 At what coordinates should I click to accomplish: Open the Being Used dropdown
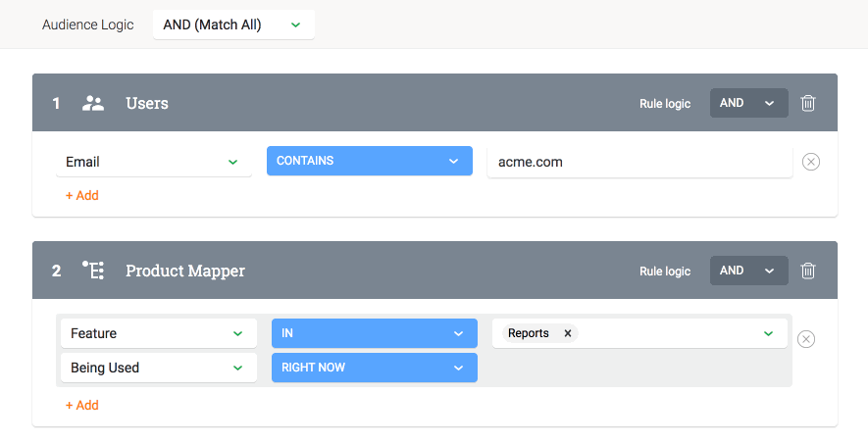pos(159,368)
